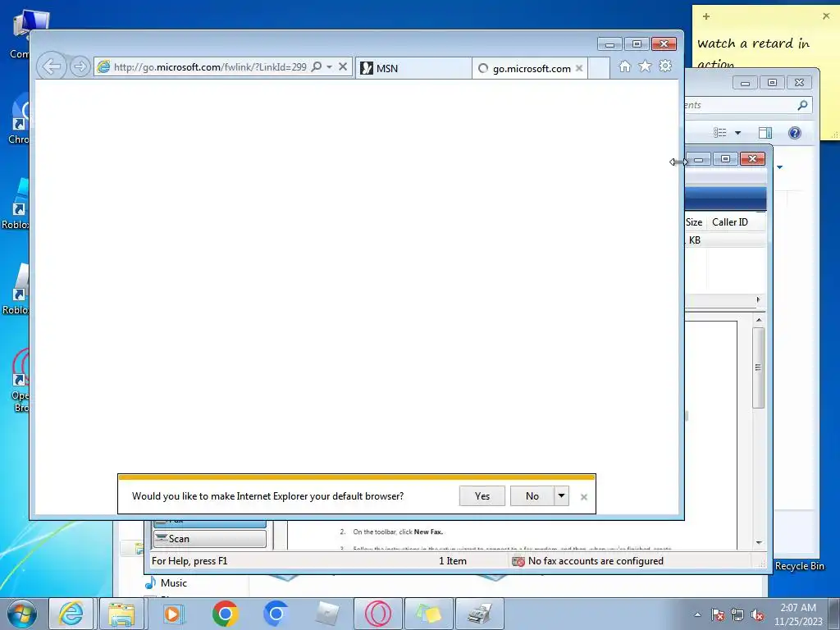Image resolution: width=840 pixels, height=630 pixels.
Task: Open the Roblox icon on the taskbar
Action: [326, 614]
